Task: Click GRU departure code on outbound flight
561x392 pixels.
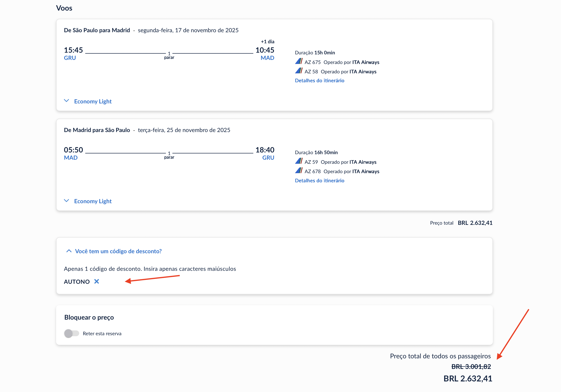Action: tap(70, 58)
